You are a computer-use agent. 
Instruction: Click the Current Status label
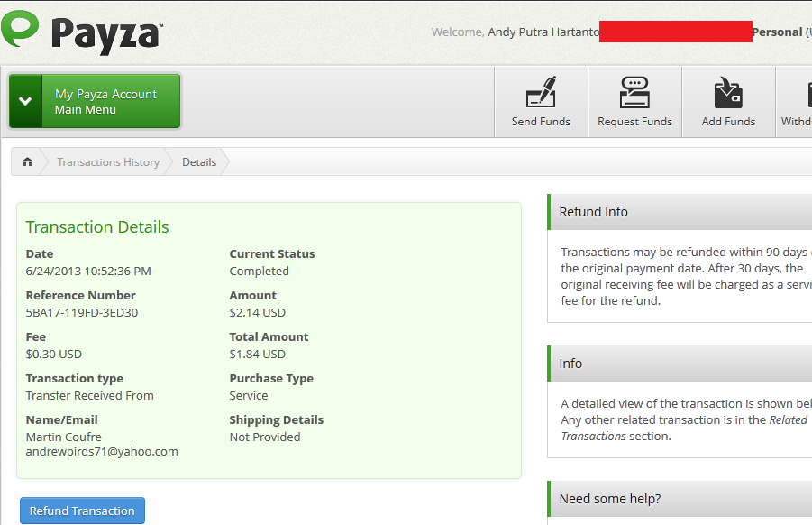tap(272, 254)
